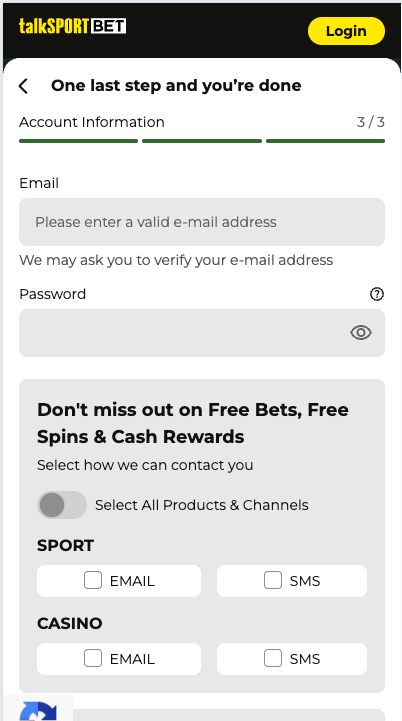Click the talkSPORT BET logo
This screenshot has width=402, height=721.
click(x=72, y=26)
